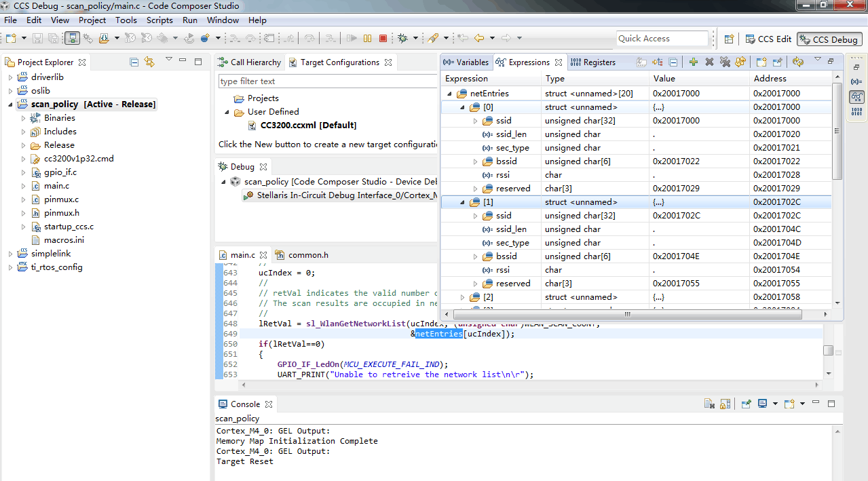The height and width of the screenshot is (481, 868).
Task: Remove all expressions with double-X icon
Action: point(725,62)
